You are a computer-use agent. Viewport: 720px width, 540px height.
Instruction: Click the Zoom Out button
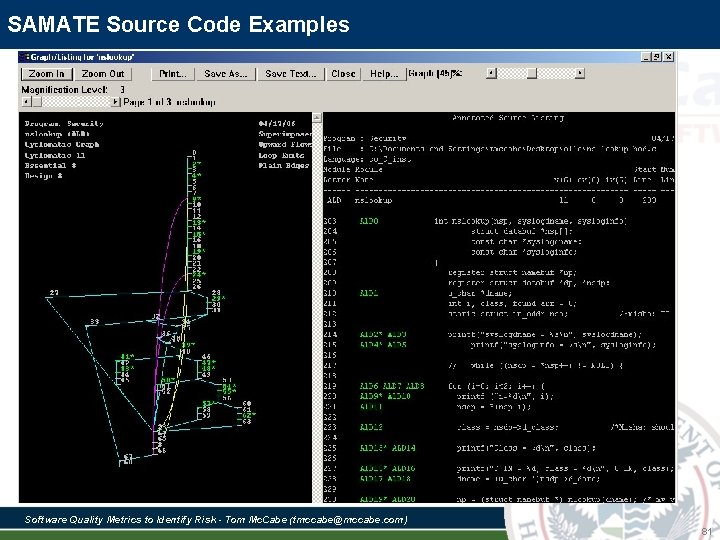(x=103, y=74)
